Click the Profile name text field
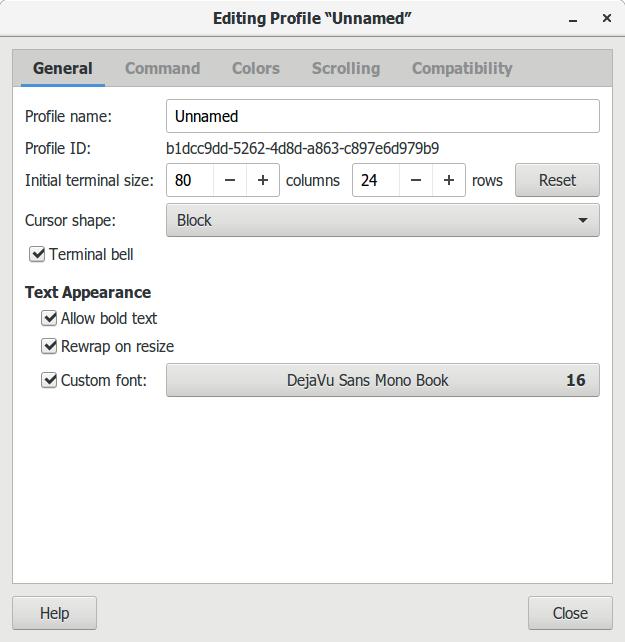 click(x=382, y=116)
